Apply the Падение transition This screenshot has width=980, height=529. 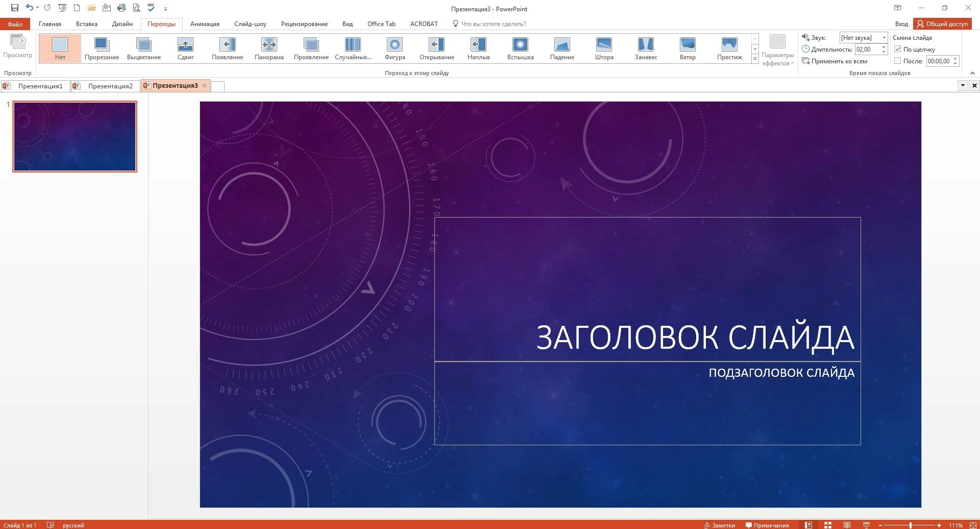click(562, 49)
